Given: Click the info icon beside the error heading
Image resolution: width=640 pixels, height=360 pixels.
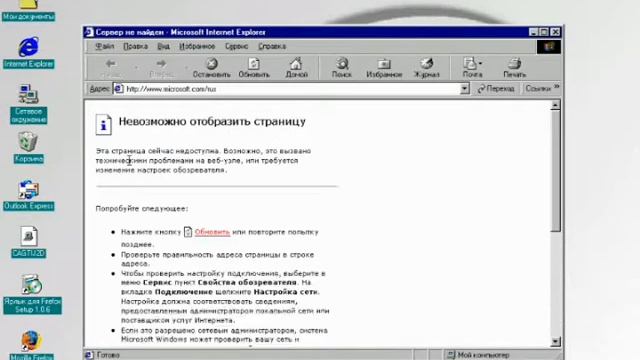Looking at the screenshot, I should point(103,124).
